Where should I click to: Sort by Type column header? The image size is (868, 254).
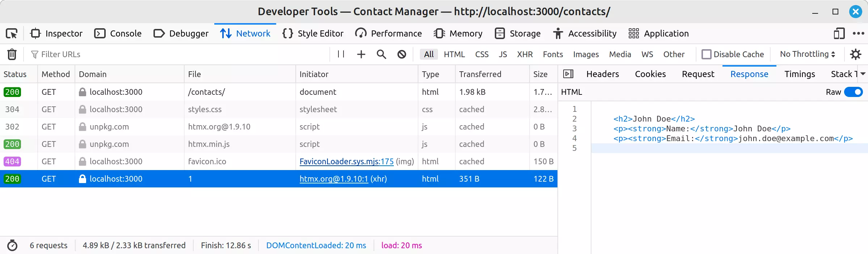[437, 74]
